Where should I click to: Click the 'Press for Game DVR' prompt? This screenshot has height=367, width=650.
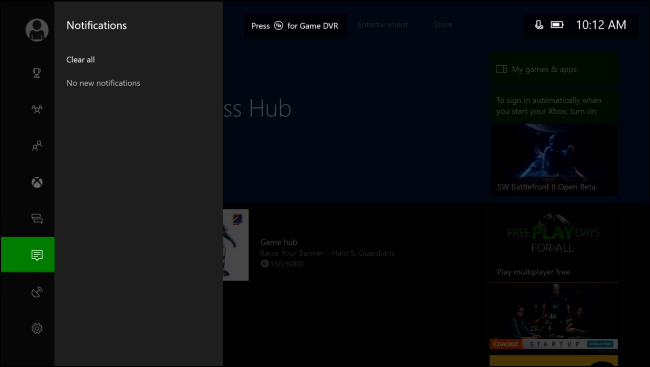click(295, 26)
